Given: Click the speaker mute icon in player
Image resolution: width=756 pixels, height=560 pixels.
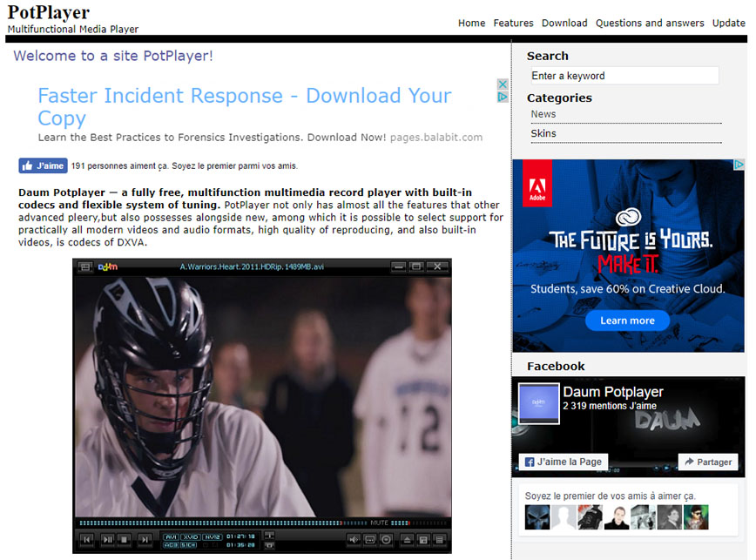Looking at the screenshot, I should click(x=354, y=540).
